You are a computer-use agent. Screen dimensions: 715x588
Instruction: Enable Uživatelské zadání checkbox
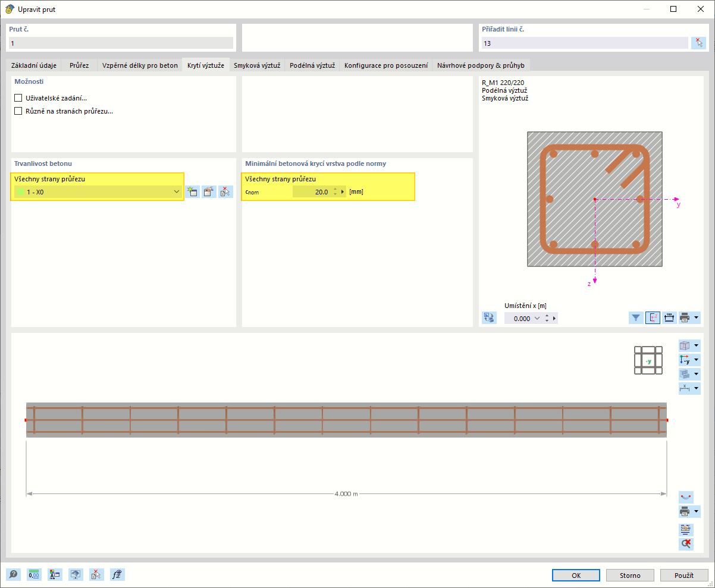click(18, 98)
